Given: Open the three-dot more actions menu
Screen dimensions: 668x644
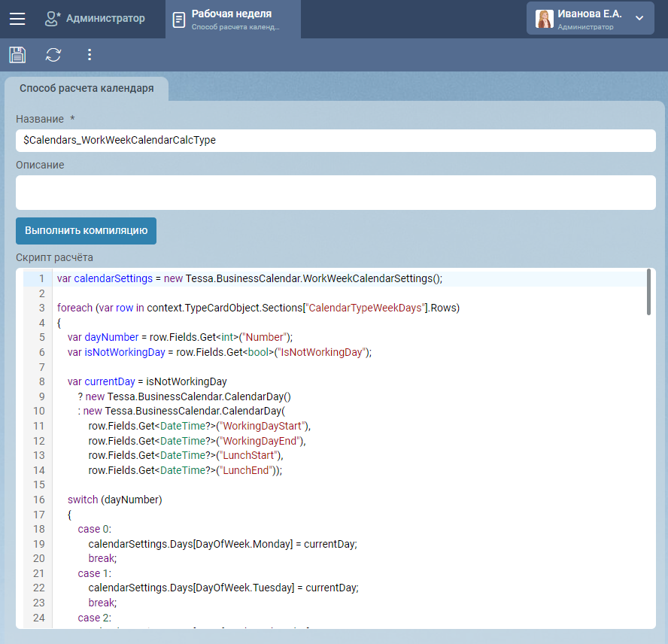Looking at the screenshot, I should [x=90, y=54].
